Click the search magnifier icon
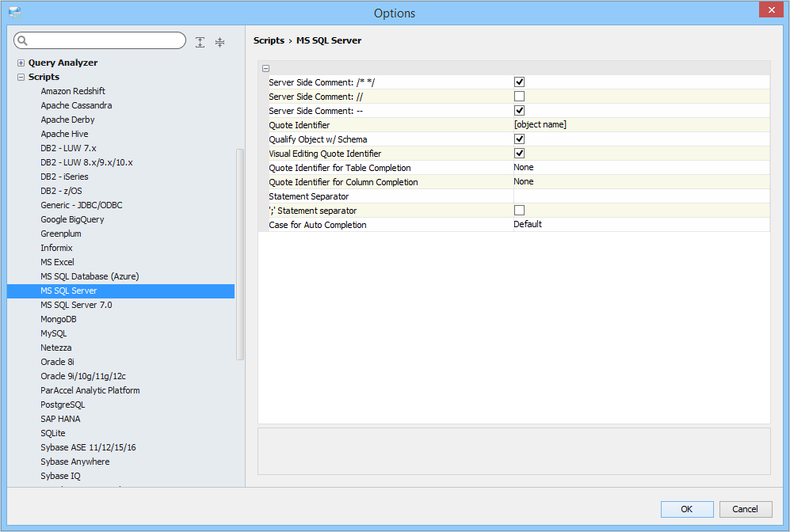This screenshot has height=532, width=790. [x=23, y=40]
